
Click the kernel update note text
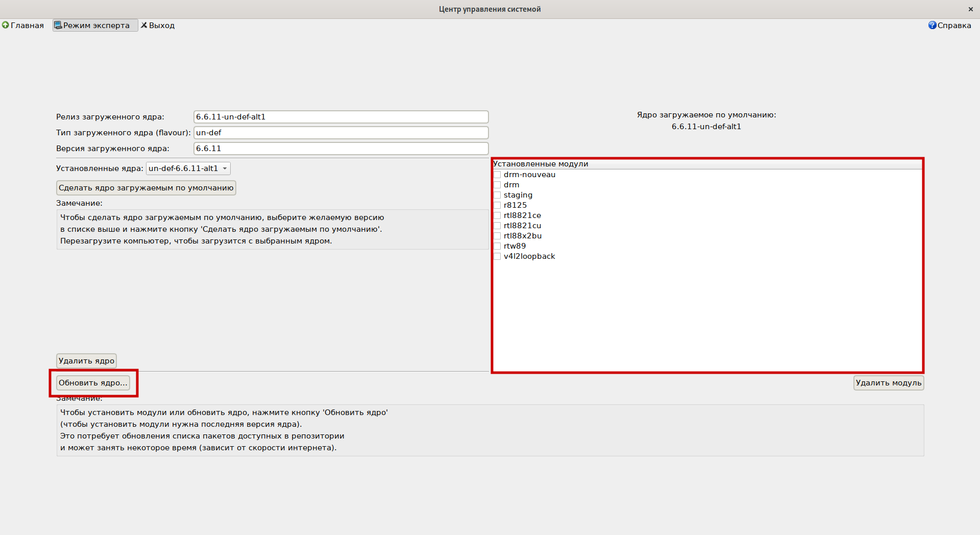[490, 430]
